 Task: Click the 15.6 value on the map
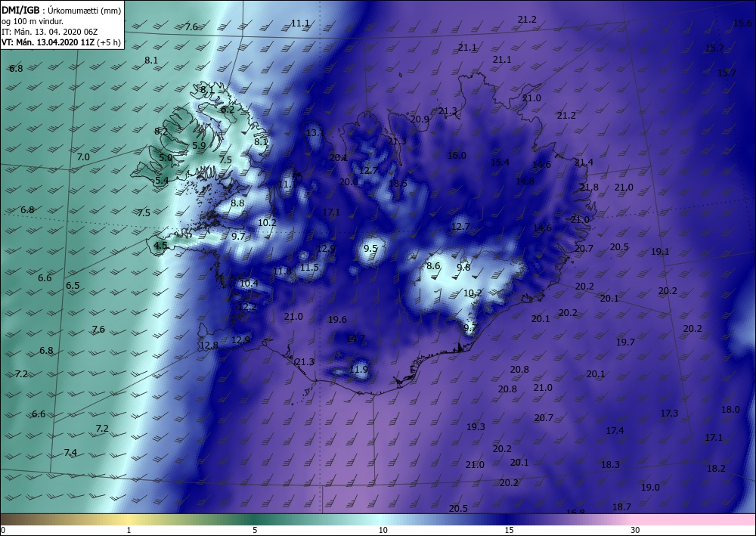pos(742,23)
